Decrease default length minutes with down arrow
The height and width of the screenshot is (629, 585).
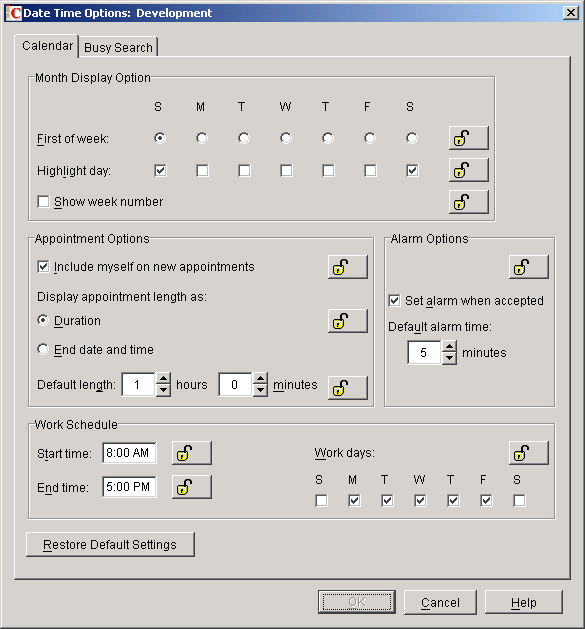260,390
